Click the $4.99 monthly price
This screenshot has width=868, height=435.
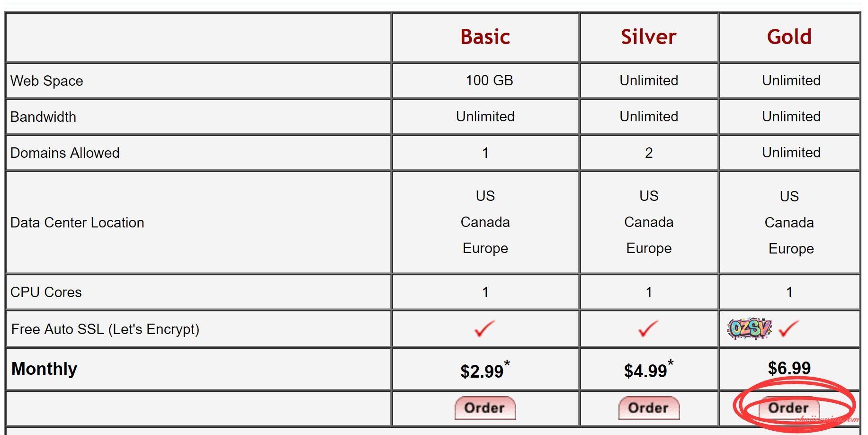click(x=645, y=371)
